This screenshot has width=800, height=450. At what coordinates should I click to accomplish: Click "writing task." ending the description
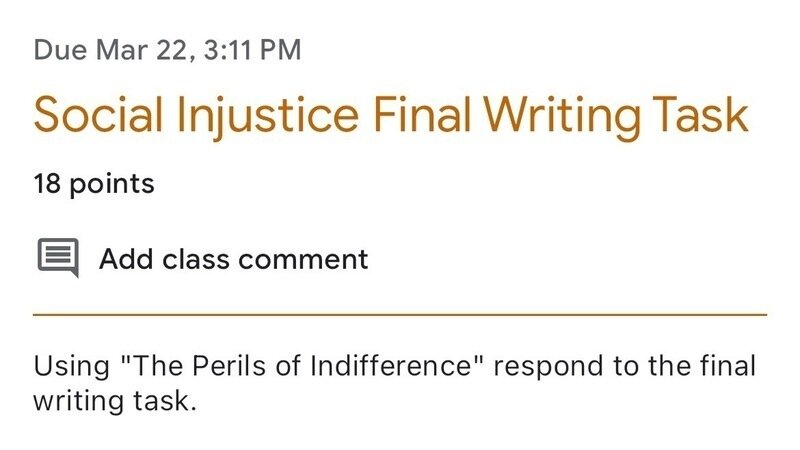pos(110,401)
